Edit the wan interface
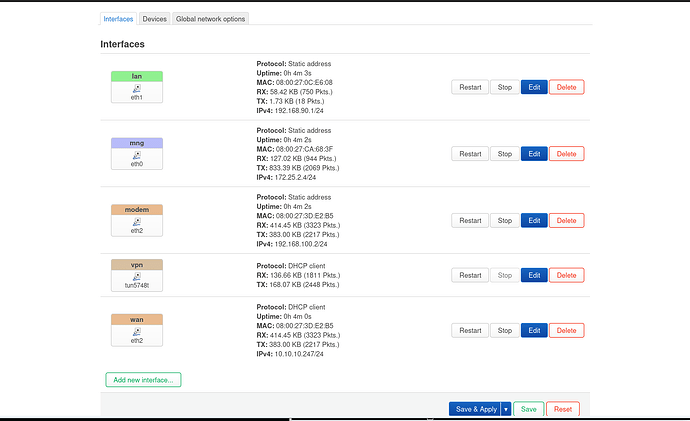 click(534, 330)
